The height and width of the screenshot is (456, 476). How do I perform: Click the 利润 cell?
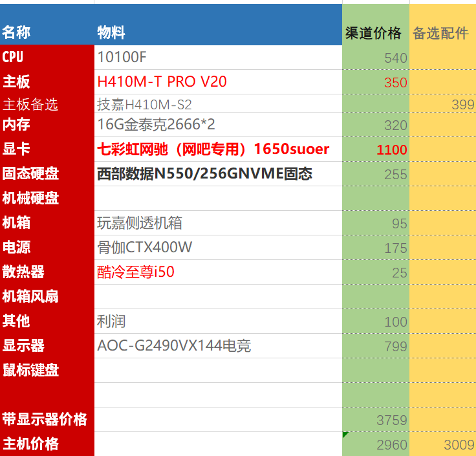click(218, 321)
